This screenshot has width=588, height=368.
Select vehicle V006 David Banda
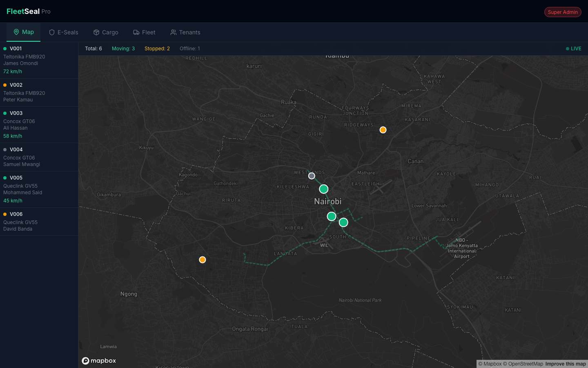(x=39, y=222)
